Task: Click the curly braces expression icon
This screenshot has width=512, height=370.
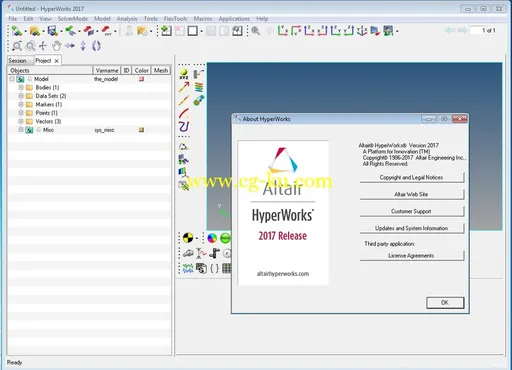Action: click(x=215, y=268)
